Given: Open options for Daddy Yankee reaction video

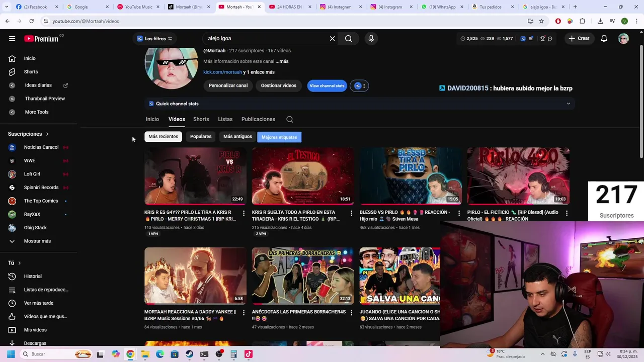Looking at the screenshot, I should [x=244, y=313].
